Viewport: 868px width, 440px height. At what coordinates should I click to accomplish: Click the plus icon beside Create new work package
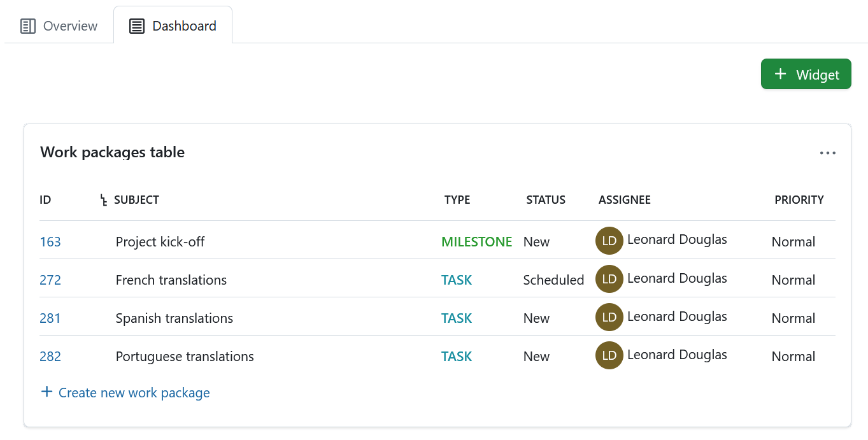(x=46, y=392)
